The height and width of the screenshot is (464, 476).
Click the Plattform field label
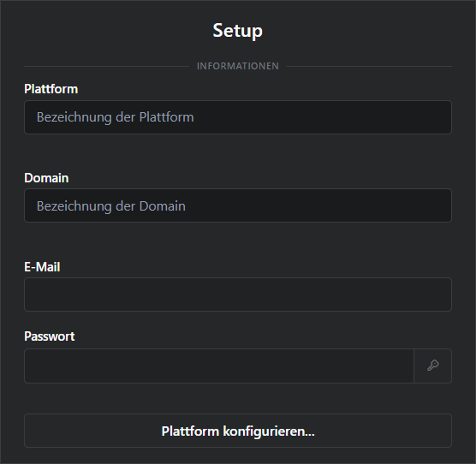point(51,89)
